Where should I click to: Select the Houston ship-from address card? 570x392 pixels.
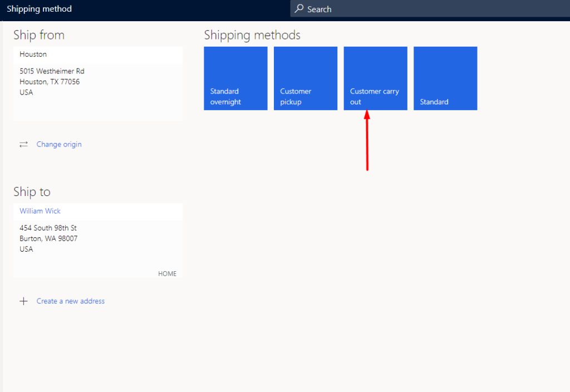point(98,84)
